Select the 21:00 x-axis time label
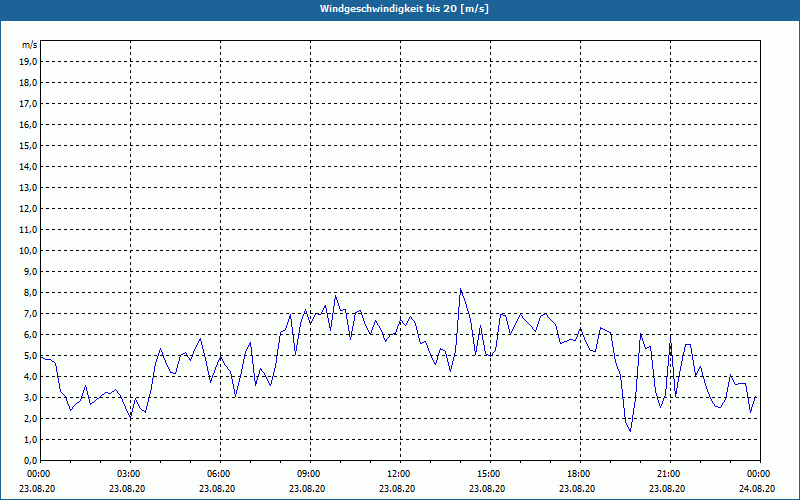The width and height of the screenshot is (800, 500). click(x=670, y=474)
